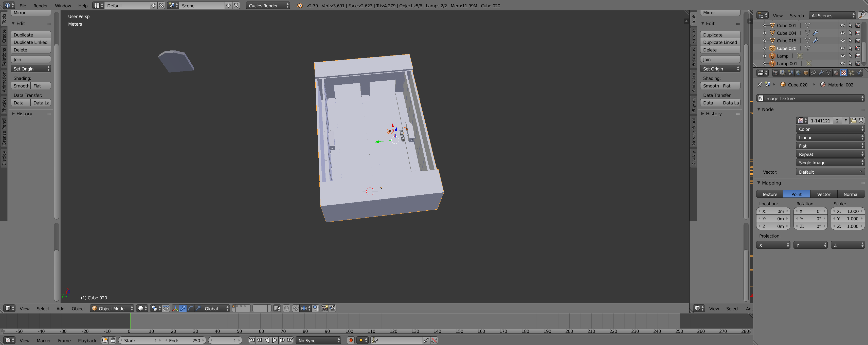Expand the History panel in left toolbar
This screenshot has height=345, width=868.
pyautogui.click(x=13, y=114)
